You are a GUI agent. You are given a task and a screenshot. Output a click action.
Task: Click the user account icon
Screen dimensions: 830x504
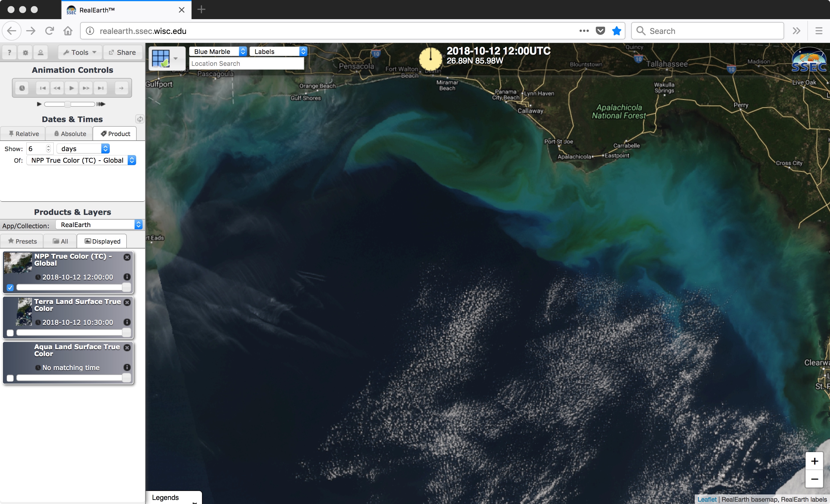40,52
